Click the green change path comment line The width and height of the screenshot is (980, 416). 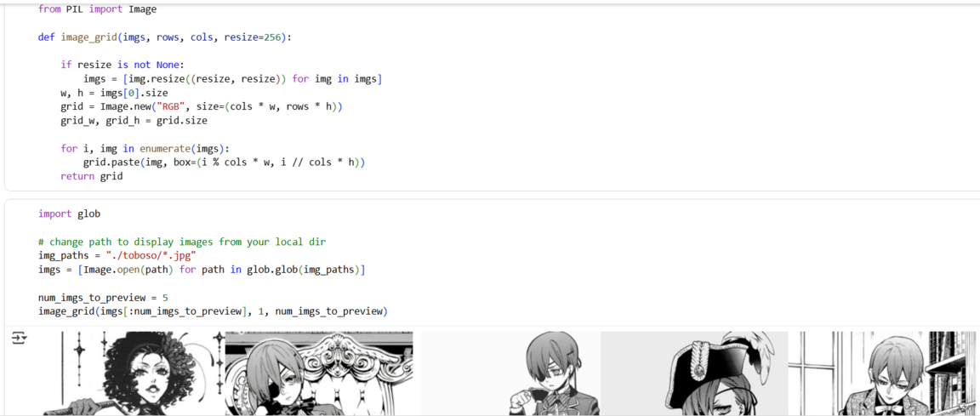point(182,242)
